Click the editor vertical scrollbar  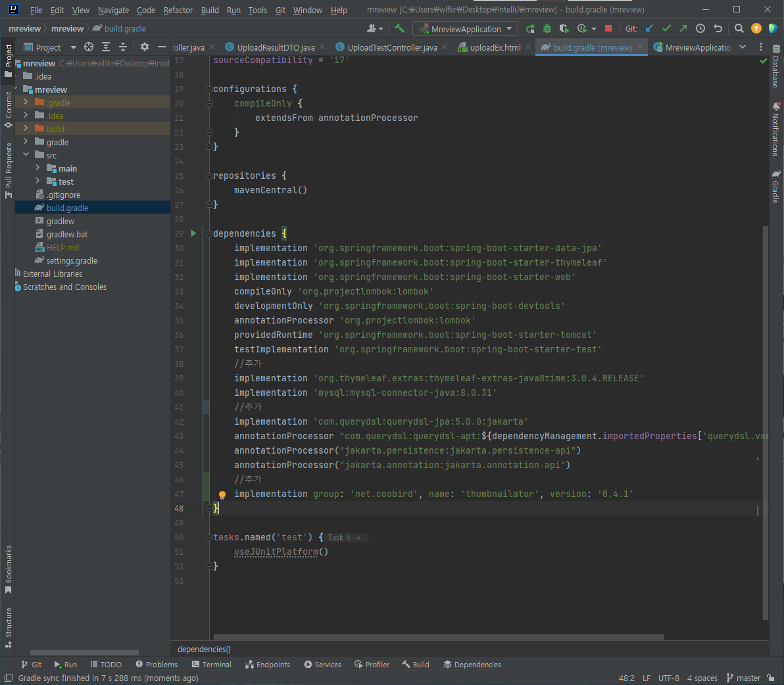[x=766, y=423]
